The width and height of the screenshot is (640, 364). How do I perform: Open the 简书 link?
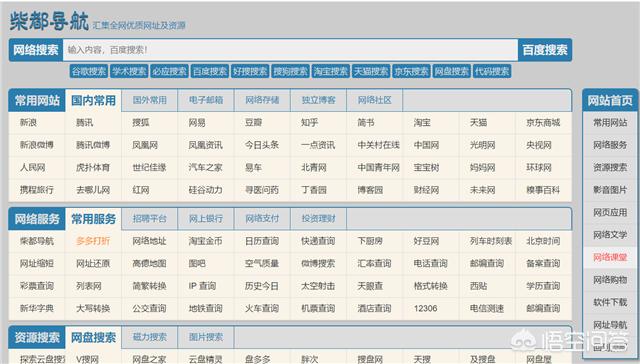coord(366,122)
